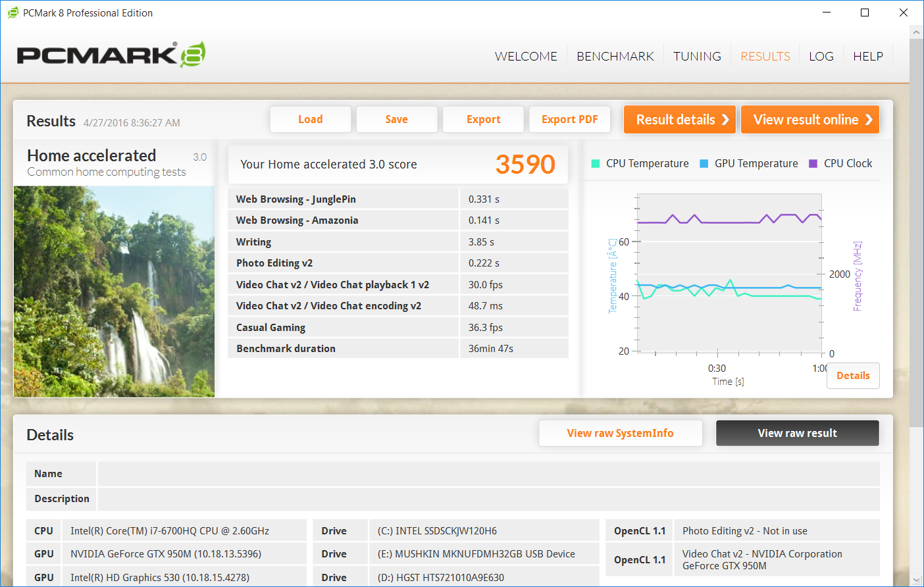Click the GPU Temperature legend swatch

point(704,164)
